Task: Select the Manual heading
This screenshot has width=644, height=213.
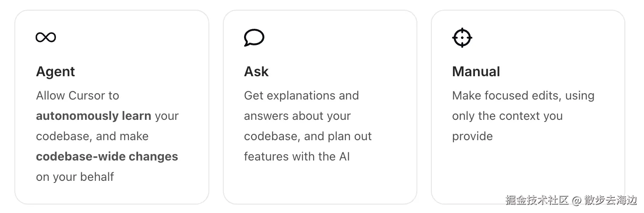Action: (x=476, y=72)
